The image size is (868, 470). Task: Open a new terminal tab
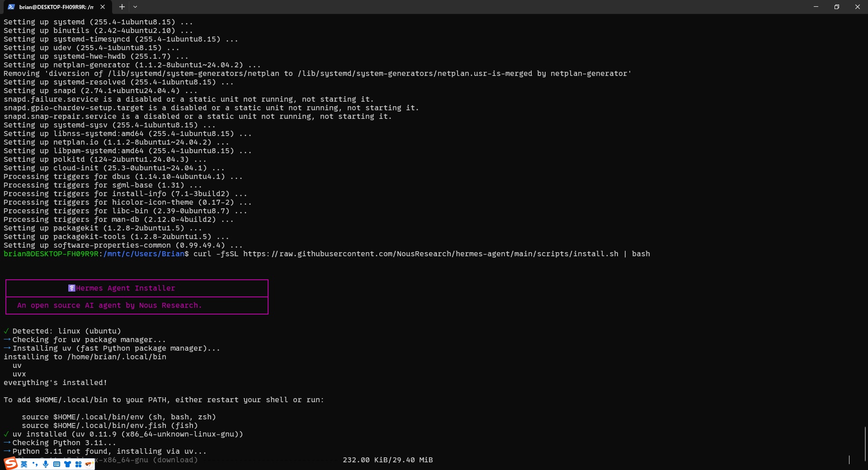coord(122,7)
